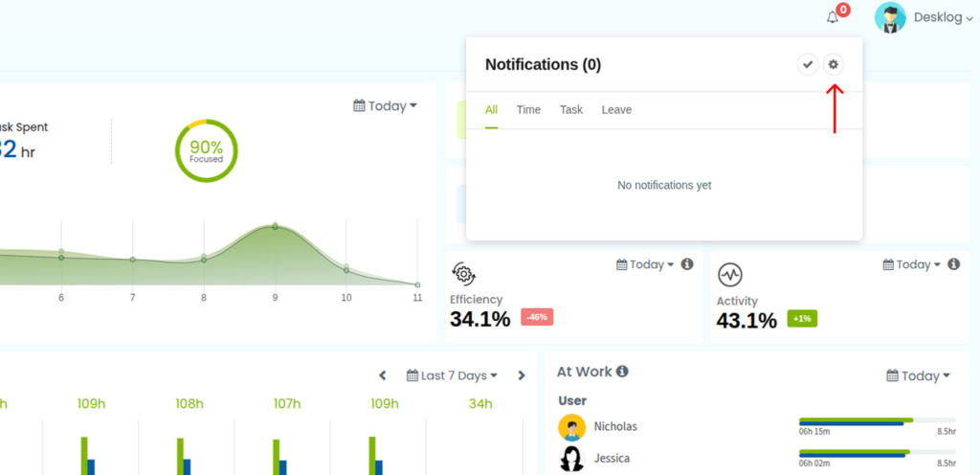Viewport: 980px width, 475px height.
Task: Click the At Work info icon
Action: point(622,372)
